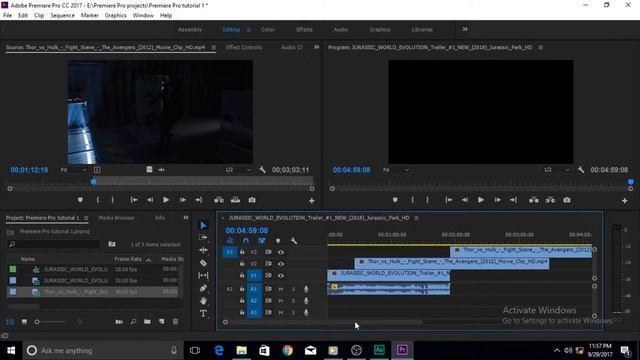640x360 pixels.
Task: Select the Track Select Forward tool
Action: (203, 237)
